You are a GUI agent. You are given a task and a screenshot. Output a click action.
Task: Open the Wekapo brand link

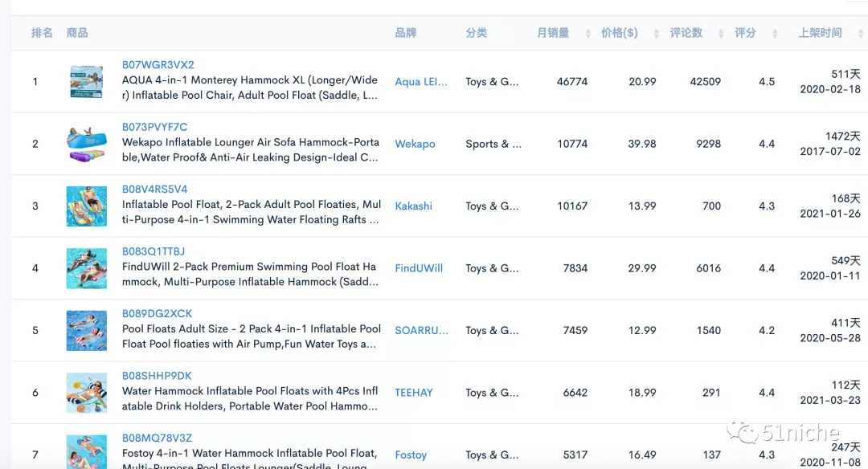415,144
